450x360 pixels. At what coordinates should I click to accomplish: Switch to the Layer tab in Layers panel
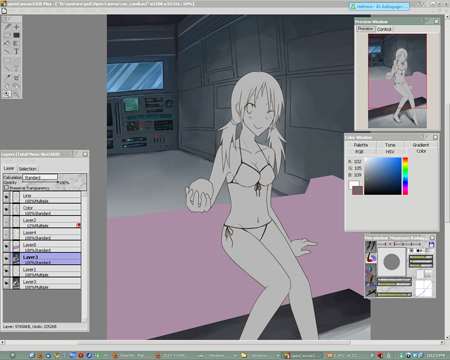[9, 168]
